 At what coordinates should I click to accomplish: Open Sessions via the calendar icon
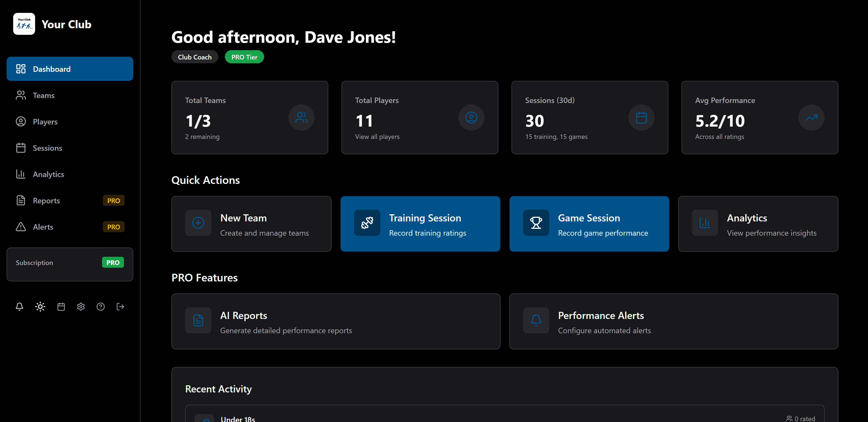coord(21,148)
